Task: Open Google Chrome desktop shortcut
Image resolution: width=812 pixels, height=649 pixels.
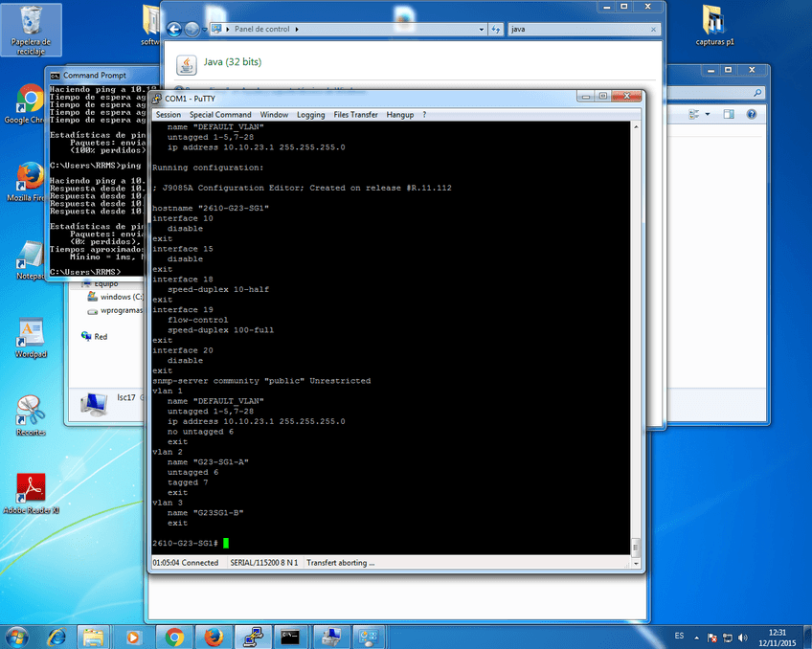Action: [x=29, y=100]
